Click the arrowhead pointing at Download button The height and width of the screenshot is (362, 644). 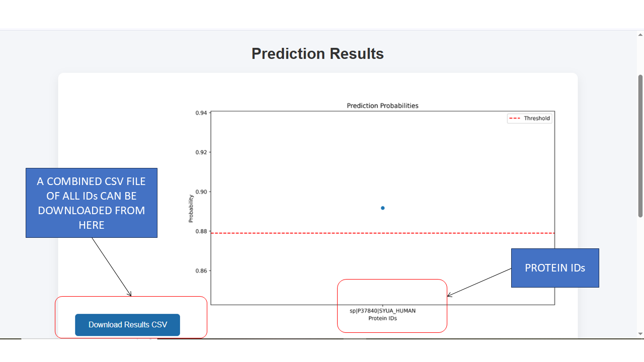(x=130, y=295)
